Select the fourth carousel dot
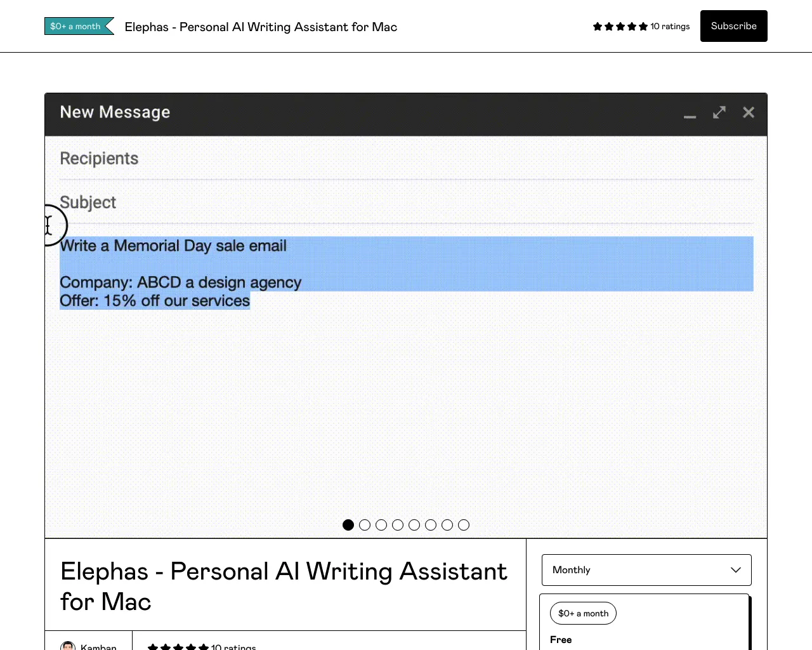812x650 pixels. click(x=398, y=525)
